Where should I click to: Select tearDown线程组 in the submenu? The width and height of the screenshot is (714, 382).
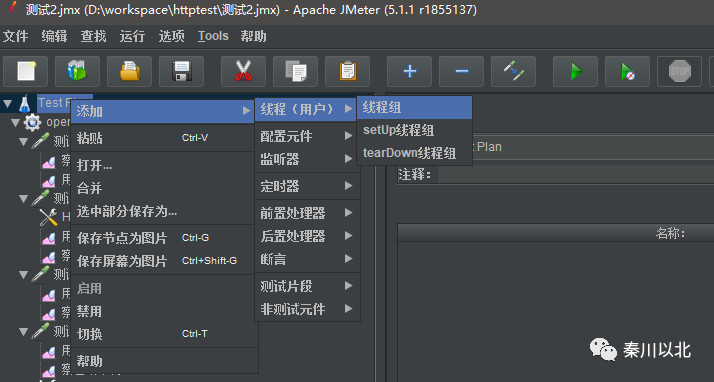[414, 153]
